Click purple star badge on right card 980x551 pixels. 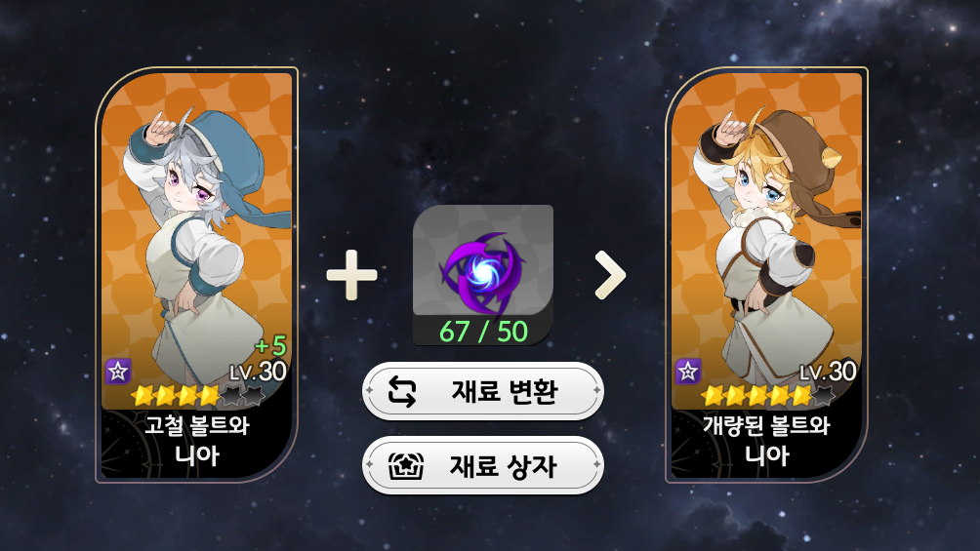coord(687,372)
